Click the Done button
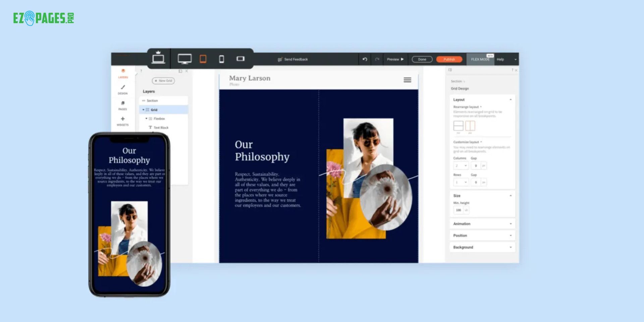The height and width of the screenshot is (322, 644). (422, 59)
